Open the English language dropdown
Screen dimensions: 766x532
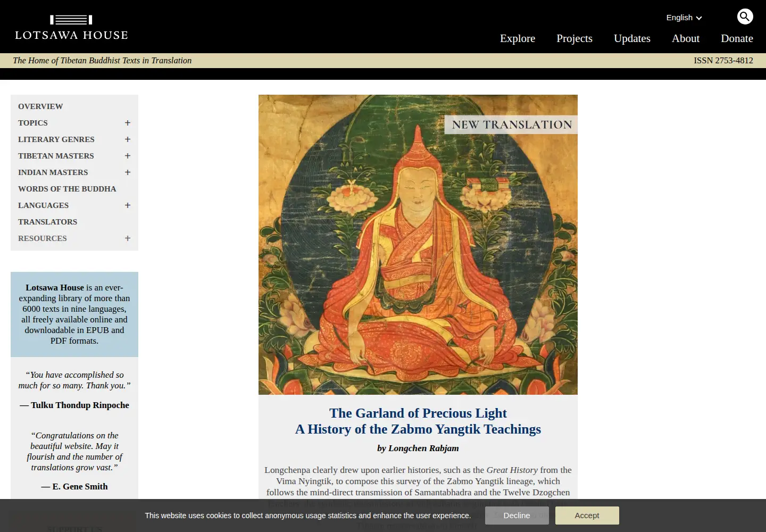pos(684,18)
